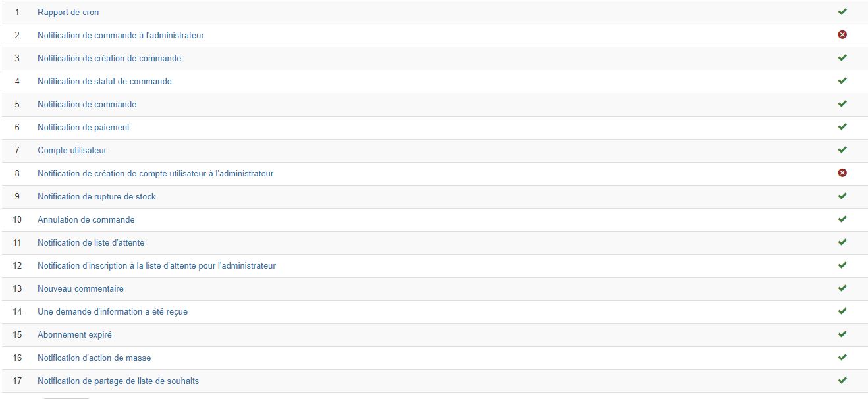Image resolution: width=868 pixels, height=399 pixels.
Task: Click green check for Nouveau commentaire
Action: pyautogui.click(x=842, y=288)
